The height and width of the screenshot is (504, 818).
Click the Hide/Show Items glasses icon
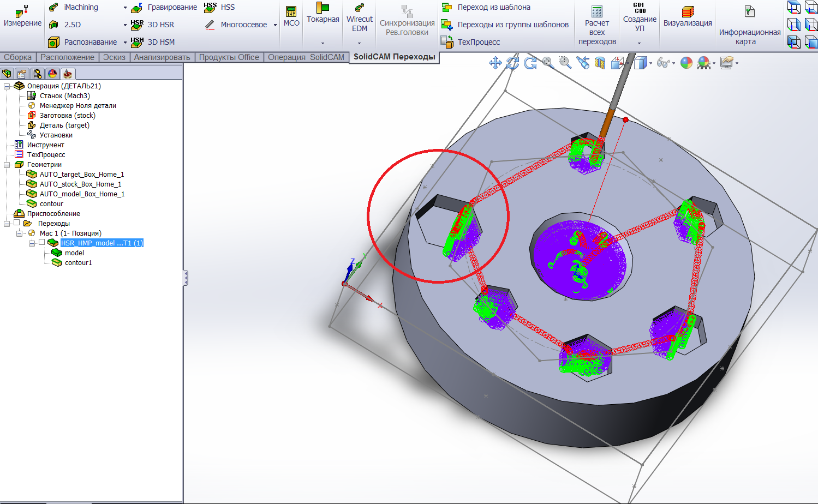pyautogui.click(x=663, y=63)
